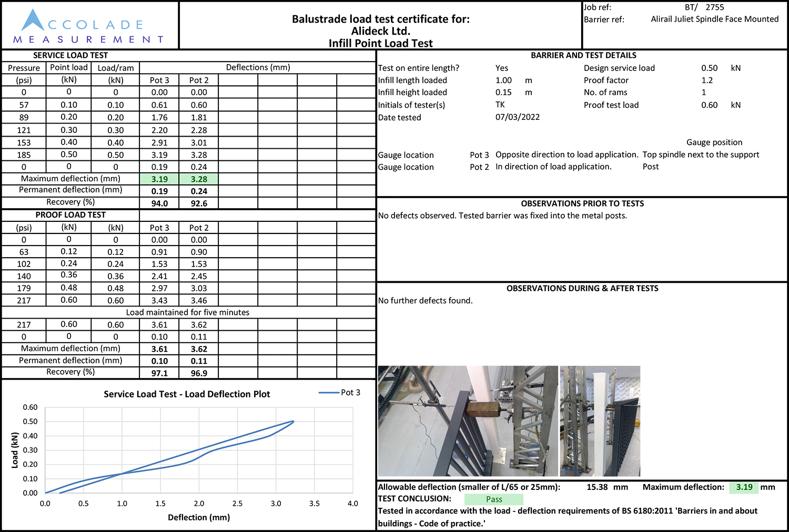Viewport: 789px width, 532px height.
Task: Click the BS 6180:2011 accordance statement
Action: pyautogui.click(x=568, y=517)
